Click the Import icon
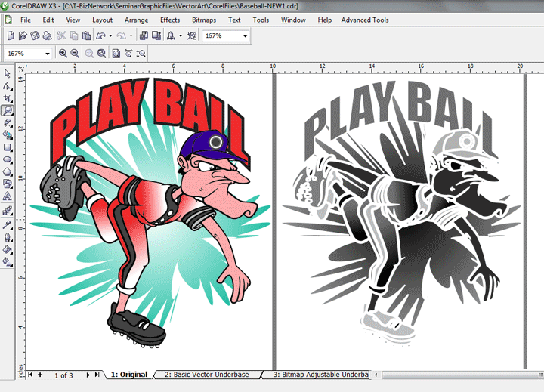 144,35
